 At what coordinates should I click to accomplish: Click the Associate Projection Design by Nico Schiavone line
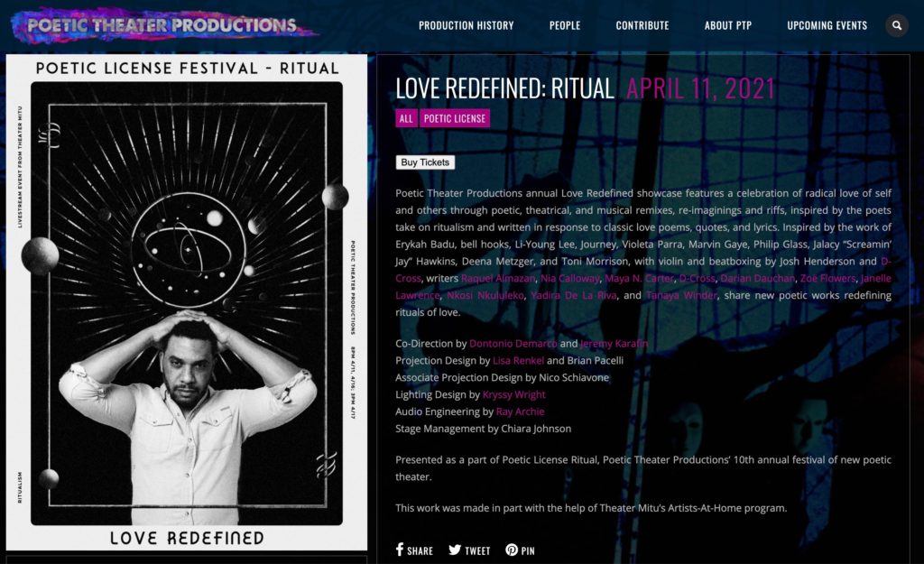coord(502,378)
